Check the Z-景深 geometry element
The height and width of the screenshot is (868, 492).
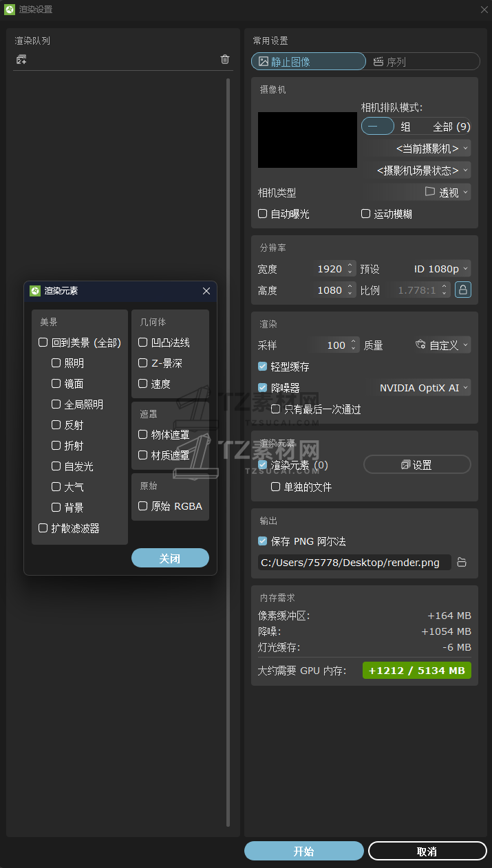coord(142,363)
